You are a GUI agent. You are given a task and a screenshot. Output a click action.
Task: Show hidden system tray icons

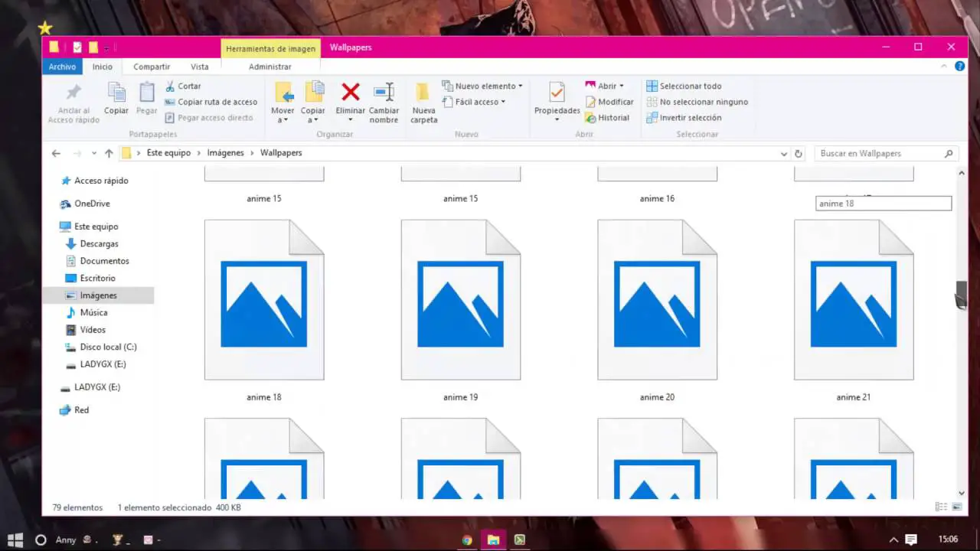click(x=893, y=540)
